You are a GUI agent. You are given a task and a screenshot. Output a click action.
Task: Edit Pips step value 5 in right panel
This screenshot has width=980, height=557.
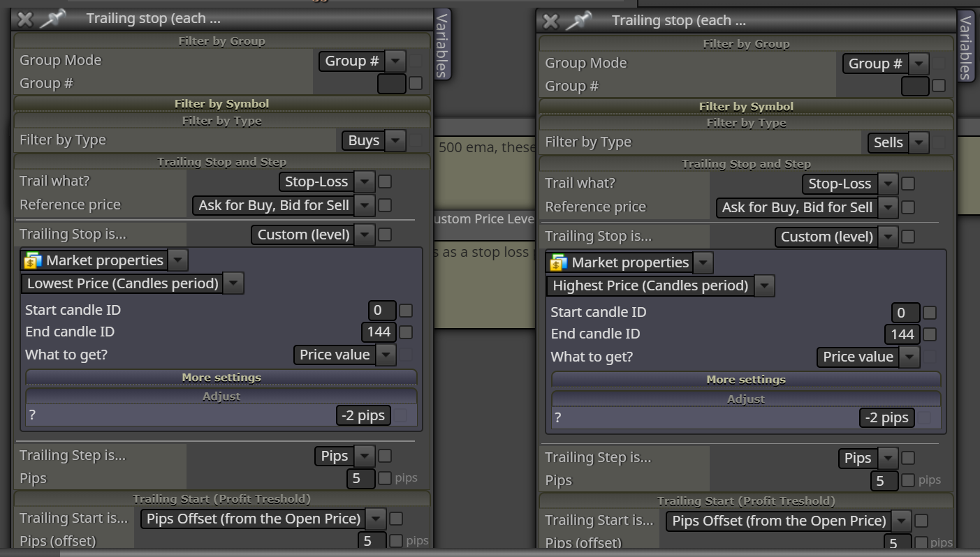pyautogui.click(x=884, y=481)
